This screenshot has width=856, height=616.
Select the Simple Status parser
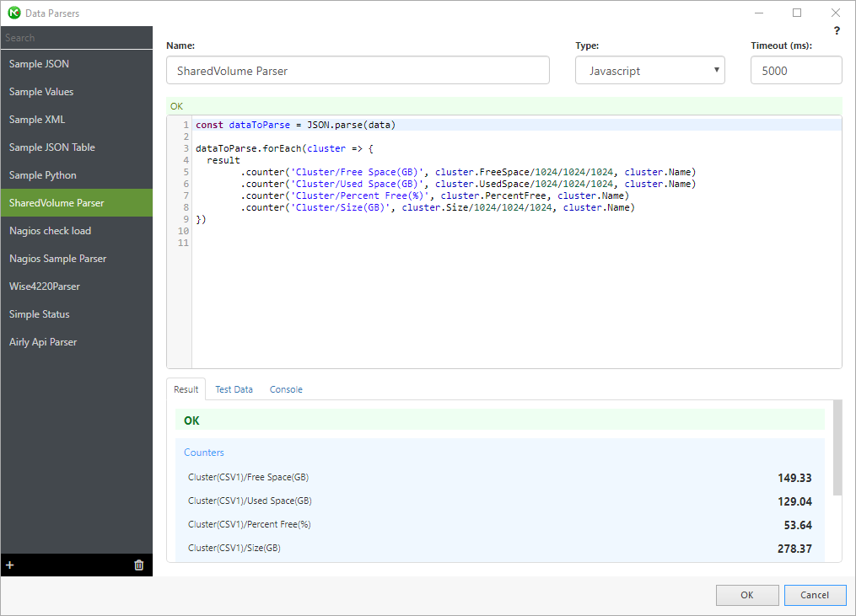[x=38, y=313]
